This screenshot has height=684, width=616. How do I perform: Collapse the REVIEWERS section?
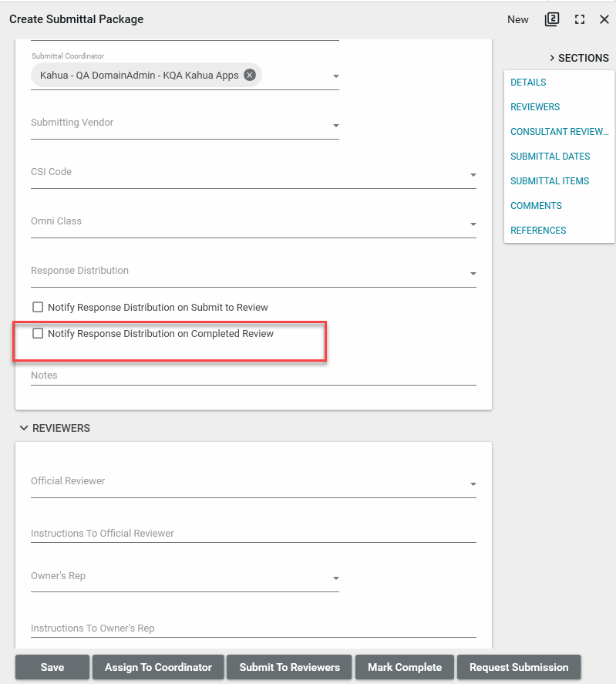tap(24, 428)
